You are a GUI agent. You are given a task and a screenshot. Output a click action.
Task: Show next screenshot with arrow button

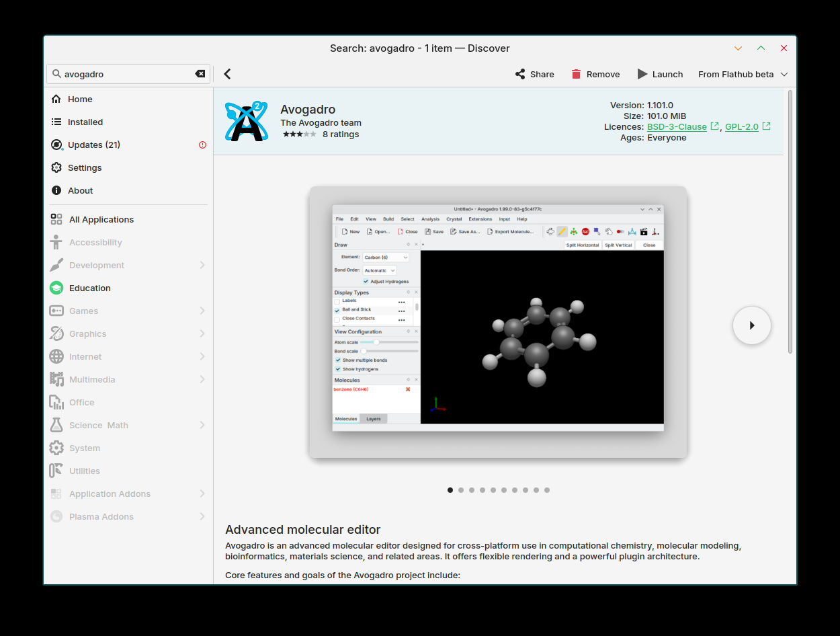point(751,325)
